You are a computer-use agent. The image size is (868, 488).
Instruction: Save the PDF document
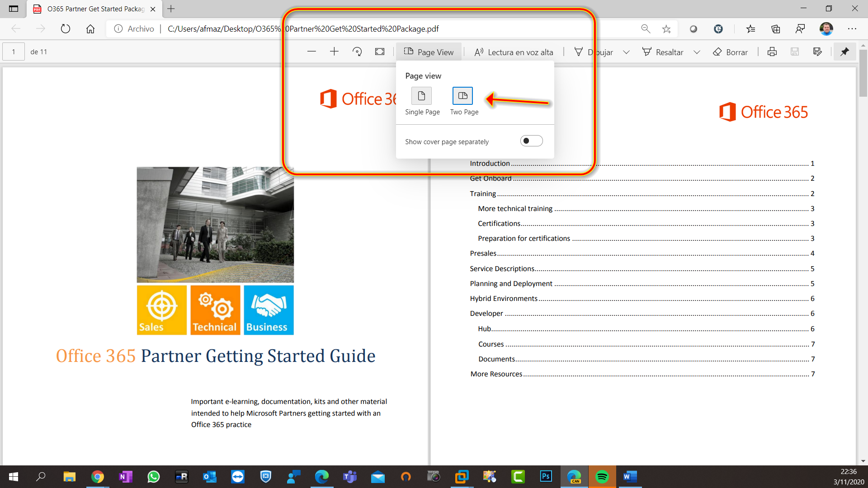[794, 52]
